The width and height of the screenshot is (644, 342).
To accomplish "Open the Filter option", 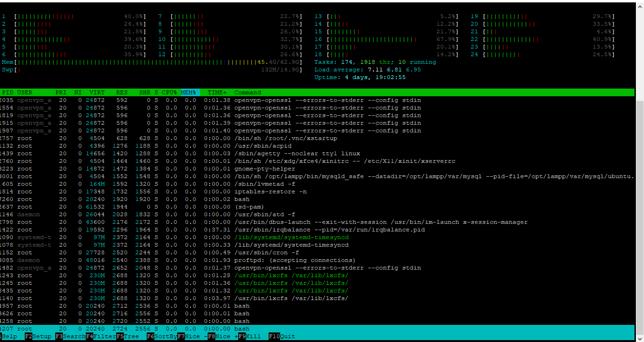I will [x=105, y=336].
